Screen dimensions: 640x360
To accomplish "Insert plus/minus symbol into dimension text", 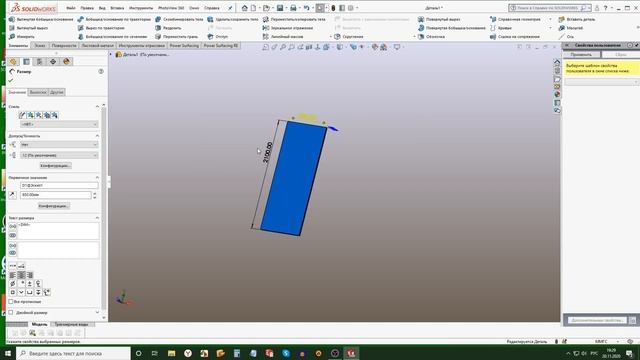I will point(30,283).
